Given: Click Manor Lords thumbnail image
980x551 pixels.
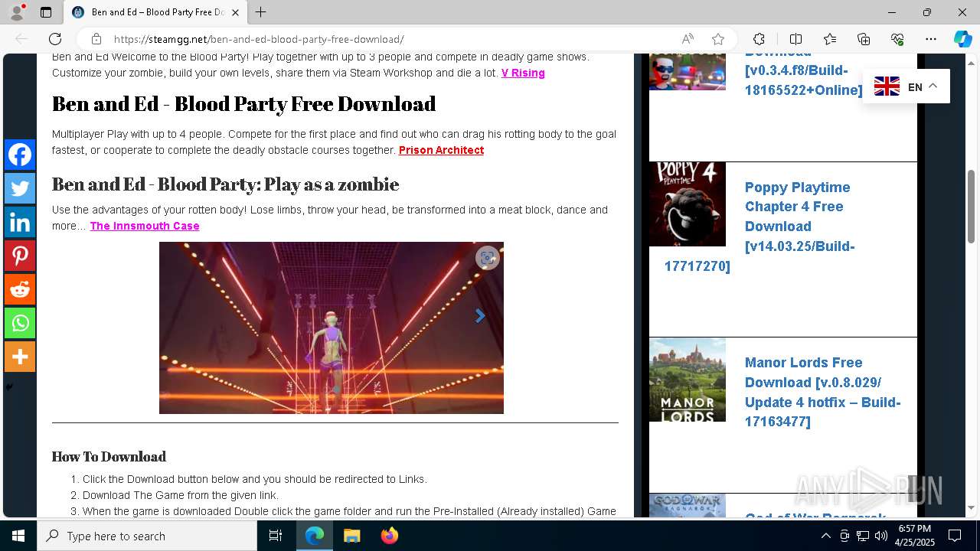Looking at the screenshot, I should click(688, 380).
